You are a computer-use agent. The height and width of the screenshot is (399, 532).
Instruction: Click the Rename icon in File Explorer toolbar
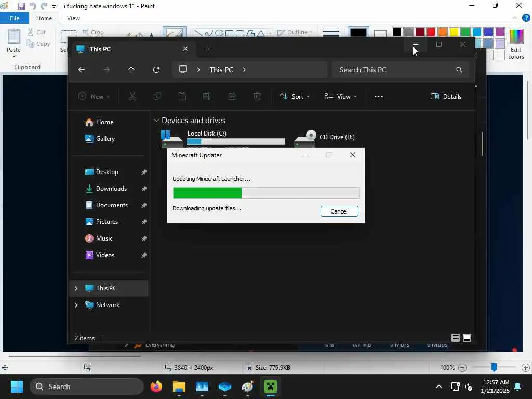click(x=207, y=97)
